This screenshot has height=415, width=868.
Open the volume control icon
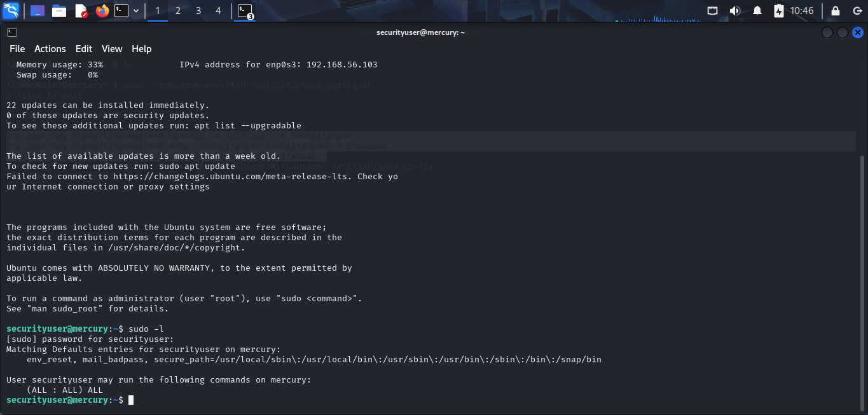click(x=735, y=11)
